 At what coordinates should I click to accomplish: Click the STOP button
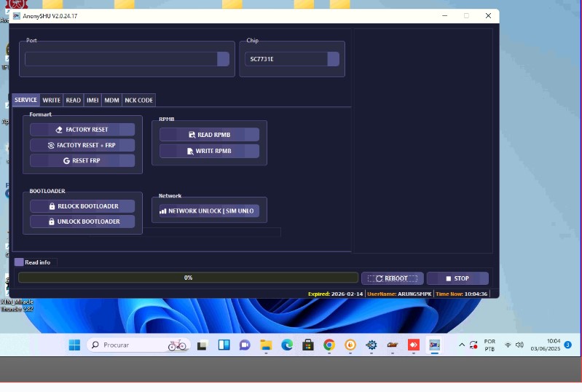point(457,278)
